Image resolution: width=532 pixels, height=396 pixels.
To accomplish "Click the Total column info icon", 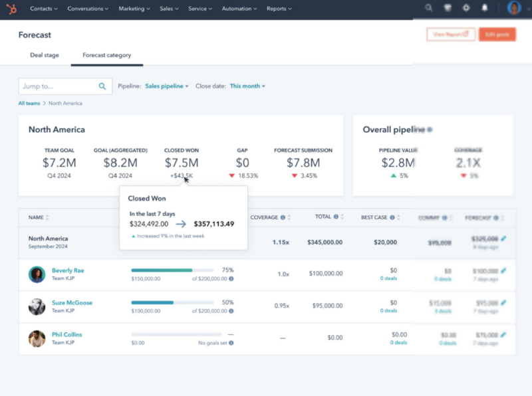I will 336,217.
